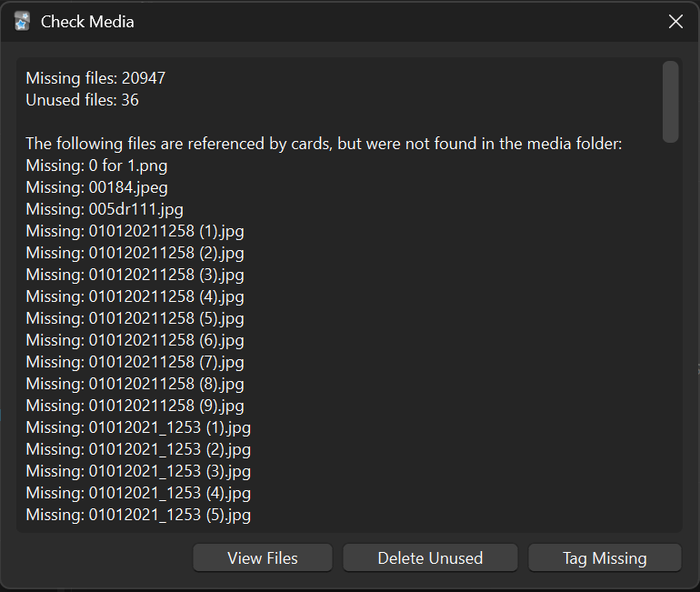The image size is (700, 592).
Task: Click the View Files button
Action: tap(262, 557)
